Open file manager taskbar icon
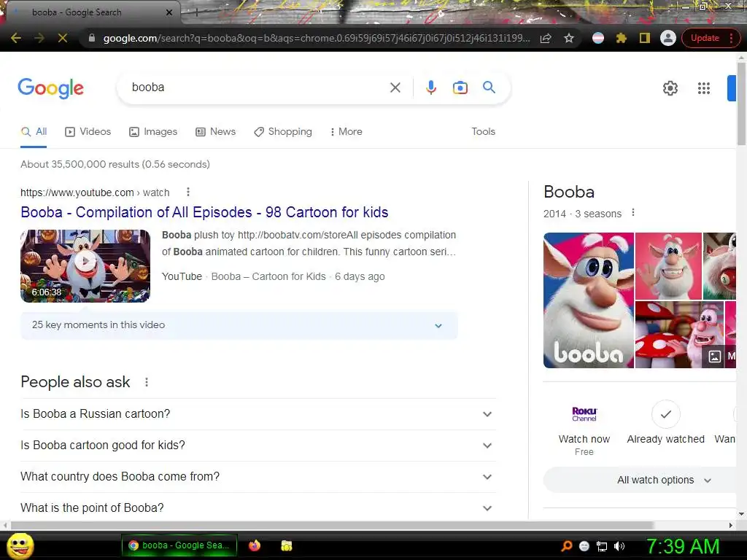The image size is (747, 560). 286,545
